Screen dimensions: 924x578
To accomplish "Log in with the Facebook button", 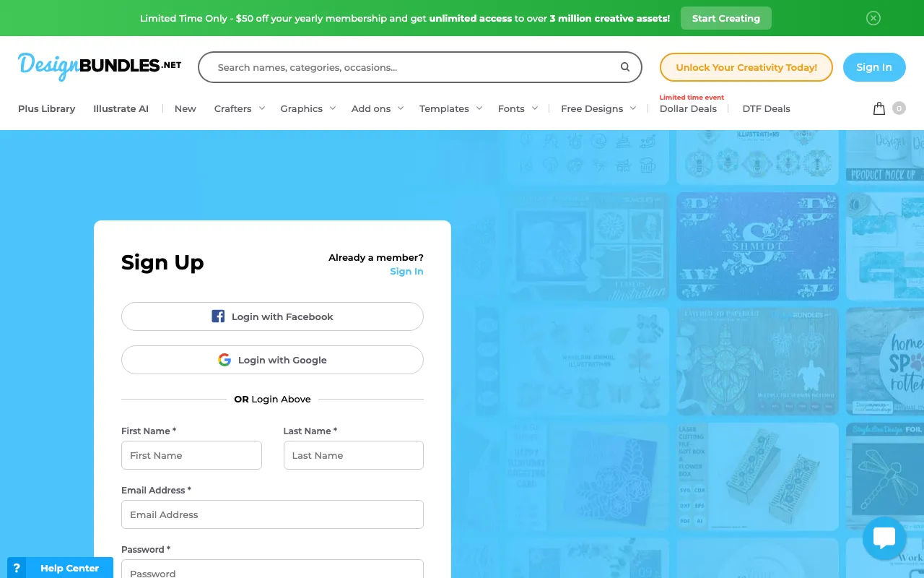I will click(x=272, y=316).
